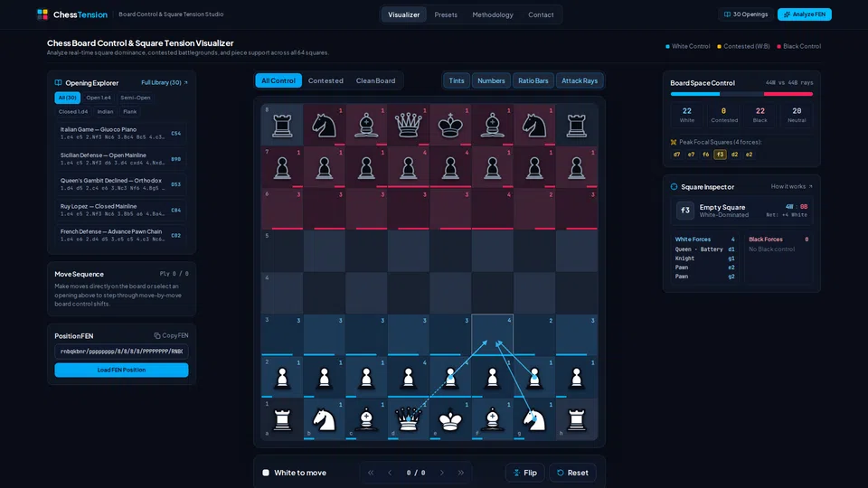Filter openings by Semi-Open

pos(135,98)
